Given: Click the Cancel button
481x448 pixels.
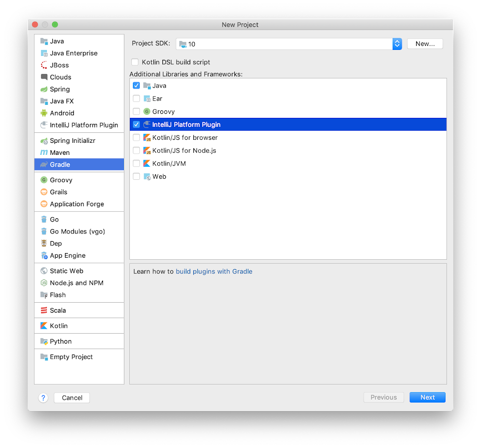Looking at the screenshot, I should [72, 398].
